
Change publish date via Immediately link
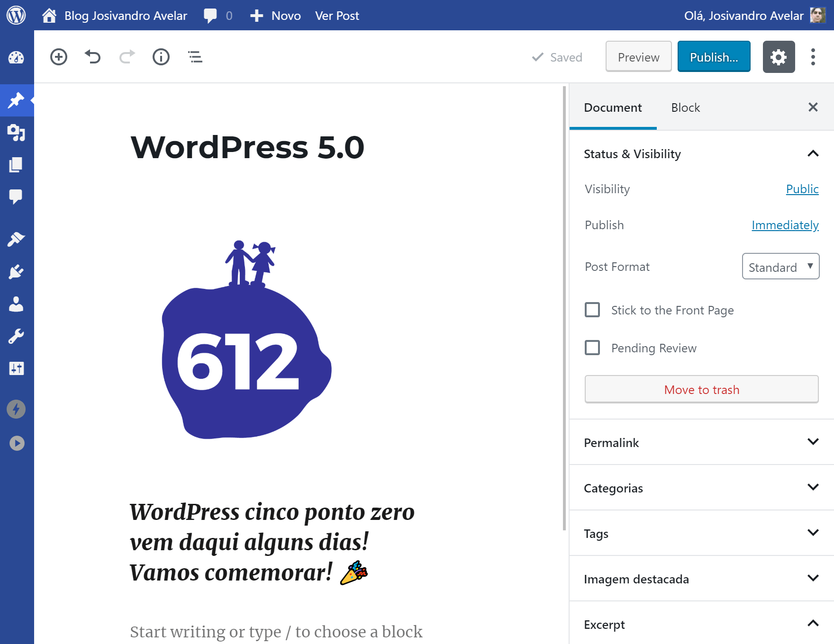(785, 225)
